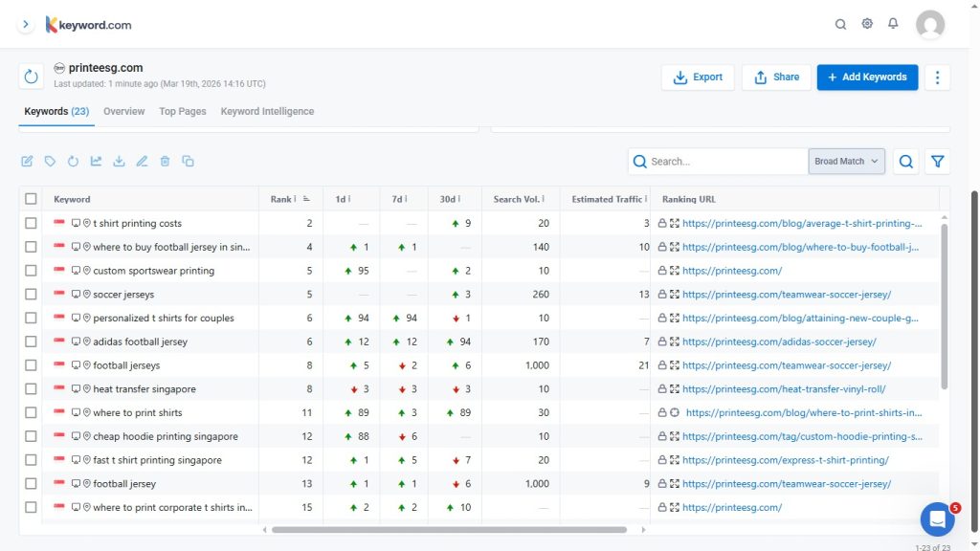This screenshot has width=980, height=551.
Task: Select the tag/label icon in the keyword toolbar
Action: (x=50, y=161)
